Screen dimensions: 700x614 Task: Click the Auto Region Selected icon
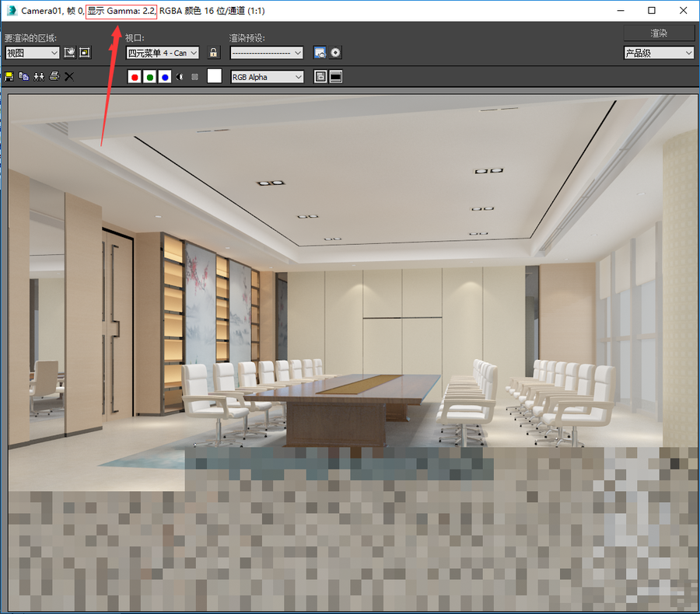(x=85, y=53)
